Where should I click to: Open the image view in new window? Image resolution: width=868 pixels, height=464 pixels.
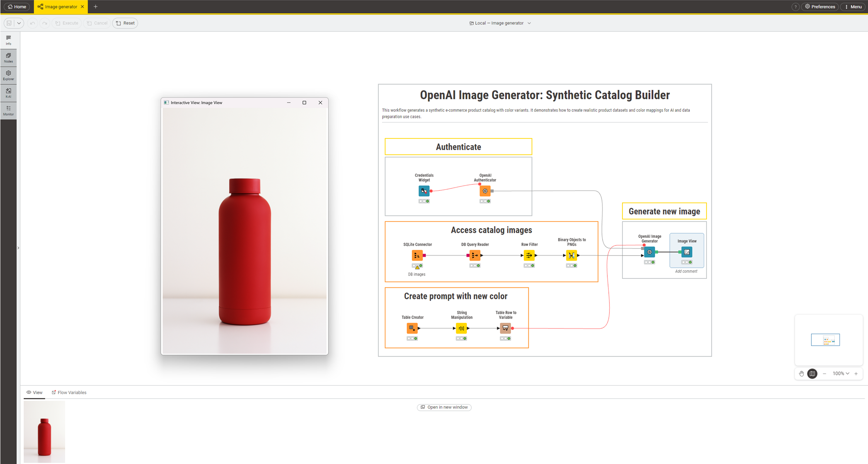point(444,407)
